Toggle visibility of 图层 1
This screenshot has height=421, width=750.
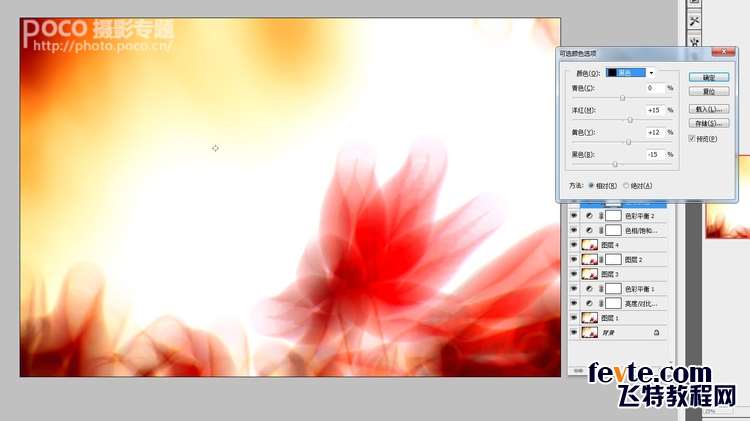pyautogui.click(x=574, y=318)
